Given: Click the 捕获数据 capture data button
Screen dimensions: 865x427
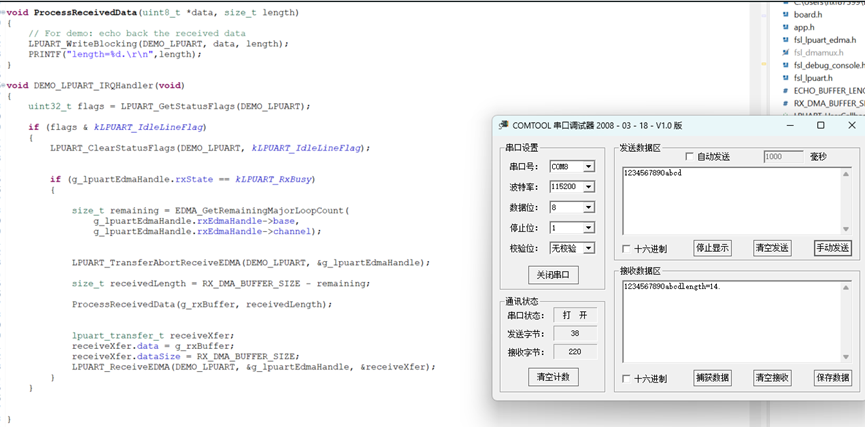Looking at the screenshot, I should point(712,378).
